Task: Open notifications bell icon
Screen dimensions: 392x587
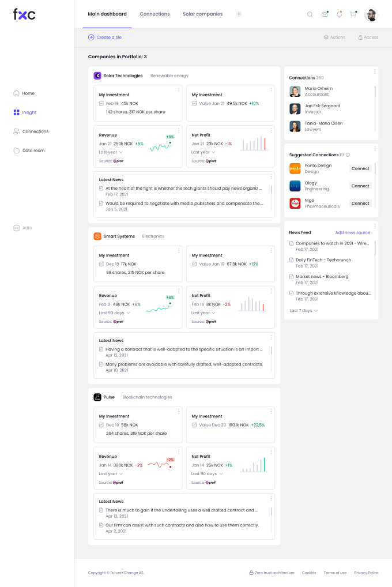Action: click(x=339, y=14)
